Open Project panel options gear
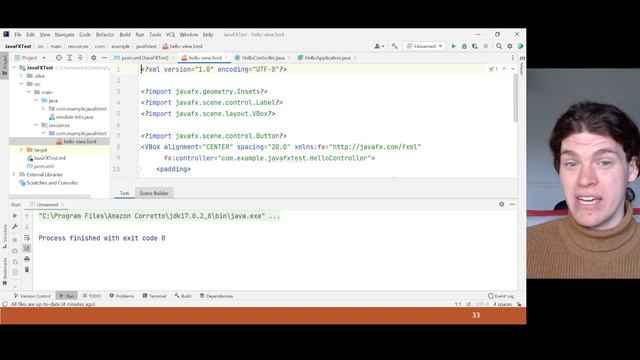The height and width of the screenshot is (360, 640). pos(93,58)
